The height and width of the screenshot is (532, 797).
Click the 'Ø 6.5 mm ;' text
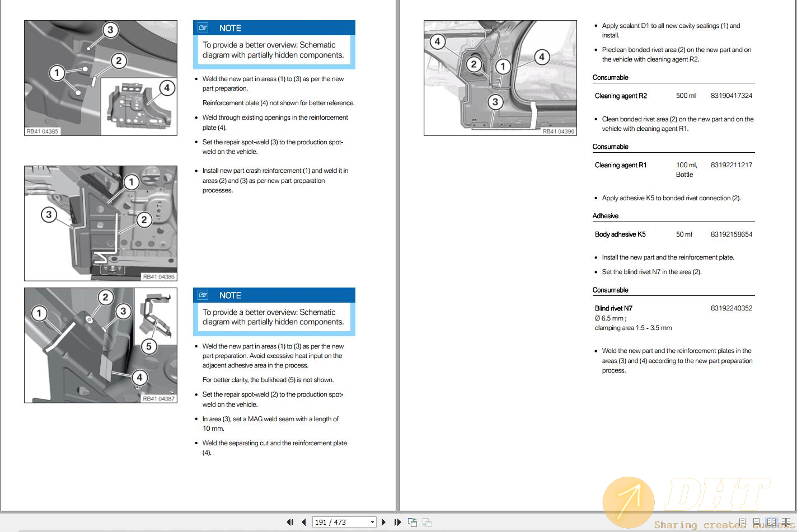click(611, 318)
